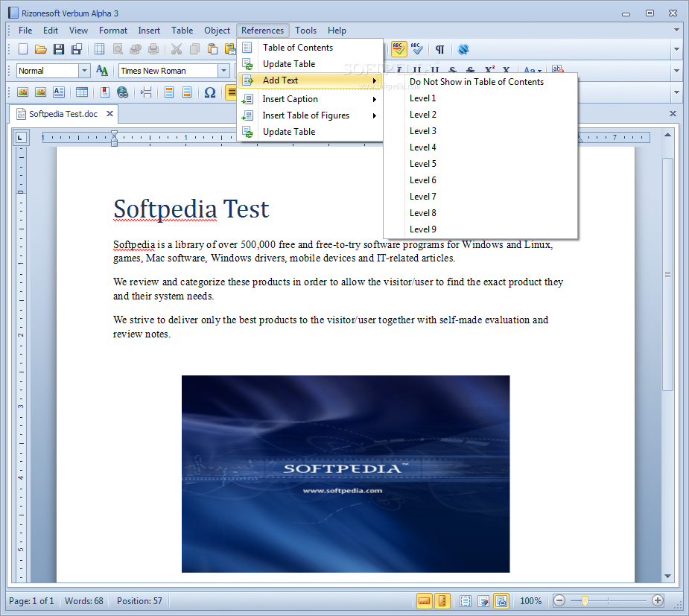Switch to Softpedia Test.doc tab
This screenshot has height=616, width=689.
(x=63, y=114)
